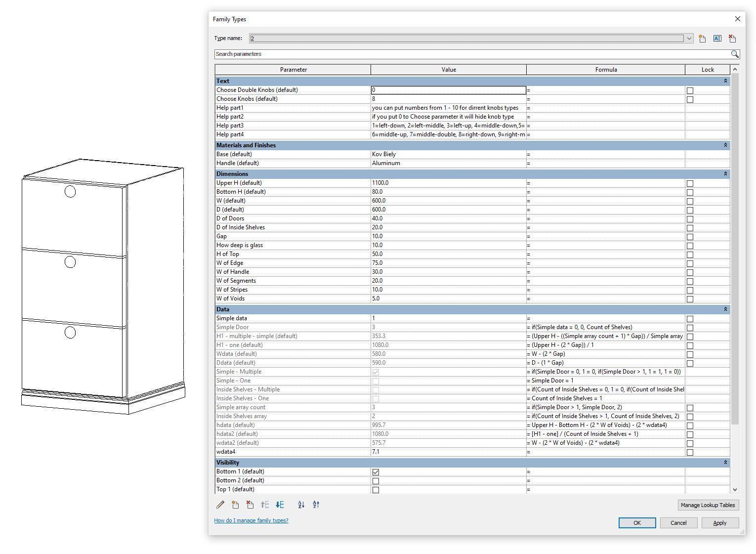756x554 pixels.
Task: Click the Delete Type icon
Action: (x=732, y=39)
